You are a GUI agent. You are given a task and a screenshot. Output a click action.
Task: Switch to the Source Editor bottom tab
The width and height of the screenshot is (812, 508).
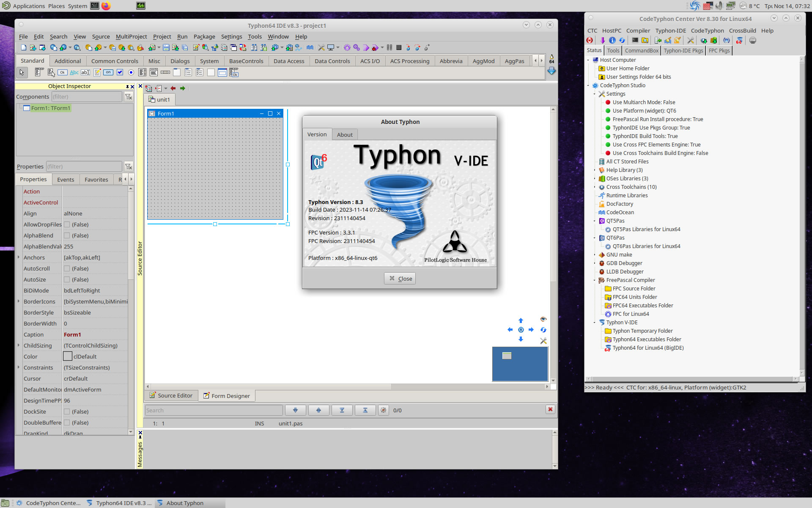tap(171, 395)
